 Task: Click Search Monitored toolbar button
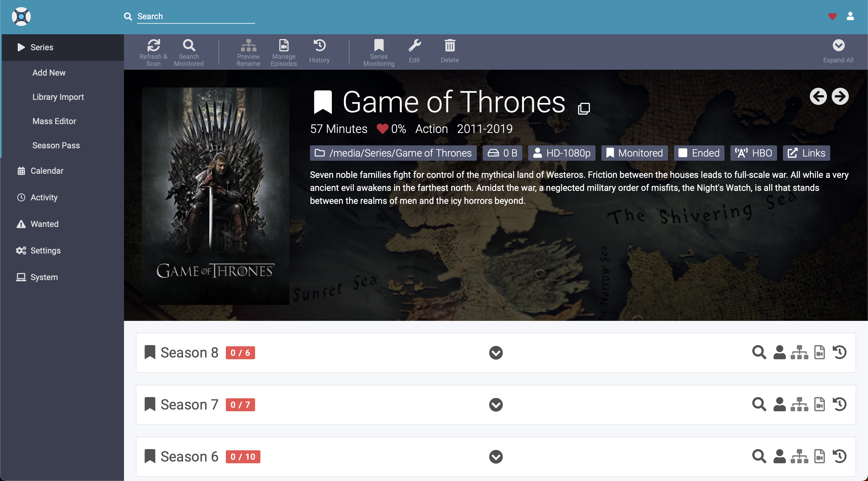click(x=189, y=52)
